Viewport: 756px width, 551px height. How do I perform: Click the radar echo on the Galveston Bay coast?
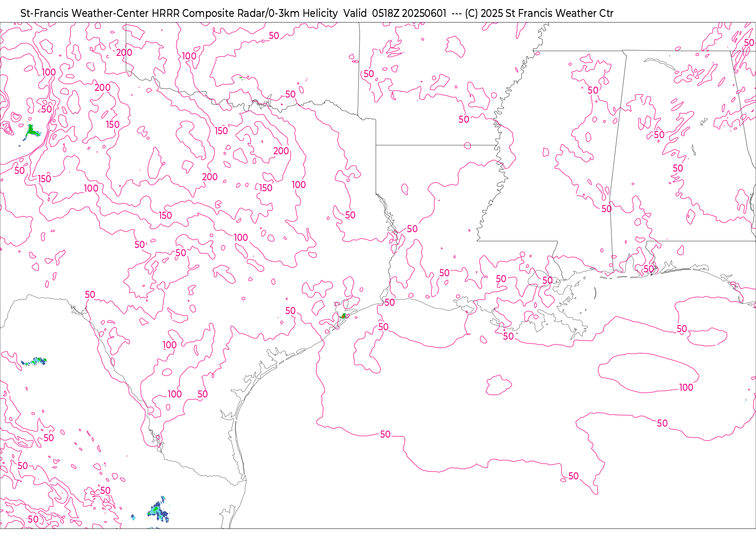coord(343,316)
